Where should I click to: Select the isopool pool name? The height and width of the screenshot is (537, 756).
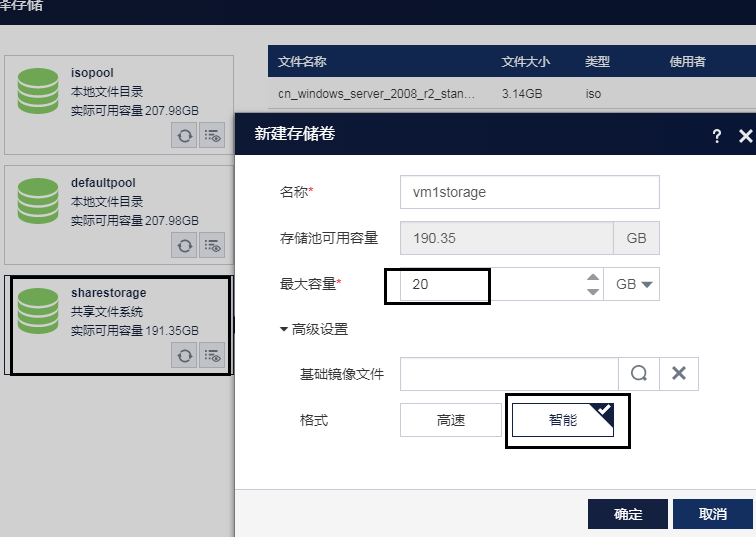(x=92, y=73)
